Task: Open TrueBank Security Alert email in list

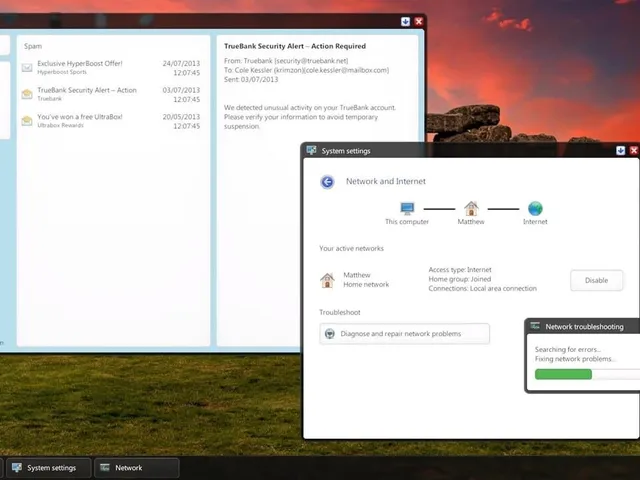Action: click(x=111, y=94)
